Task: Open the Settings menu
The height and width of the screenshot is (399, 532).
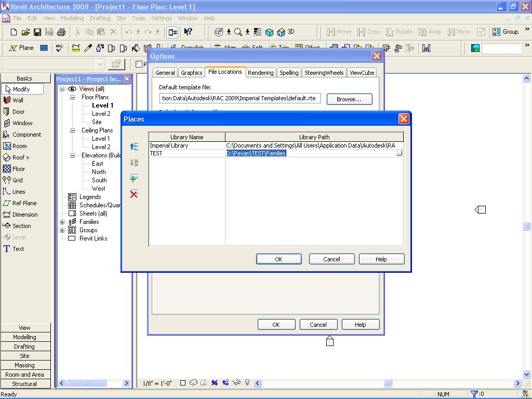Action: coord(161,18)
